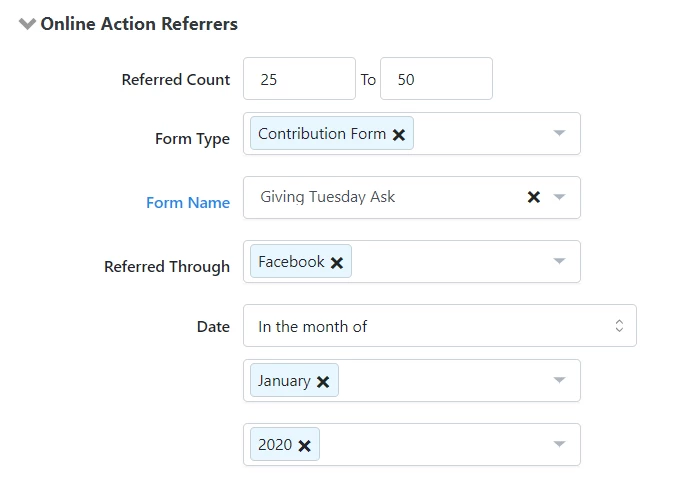This screenshot has width=685, height=490.
Task: Remove the Facebook tag
Action: point(337,262)
